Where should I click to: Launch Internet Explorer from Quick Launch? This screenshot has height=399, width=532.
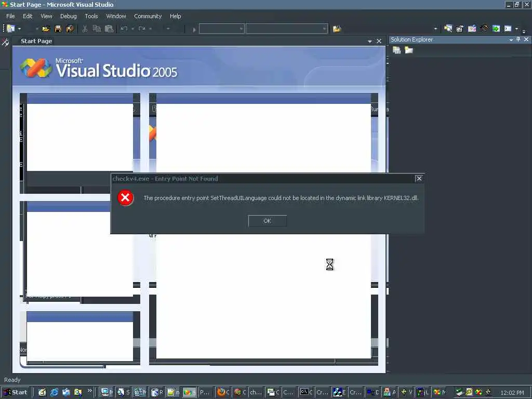54,392
